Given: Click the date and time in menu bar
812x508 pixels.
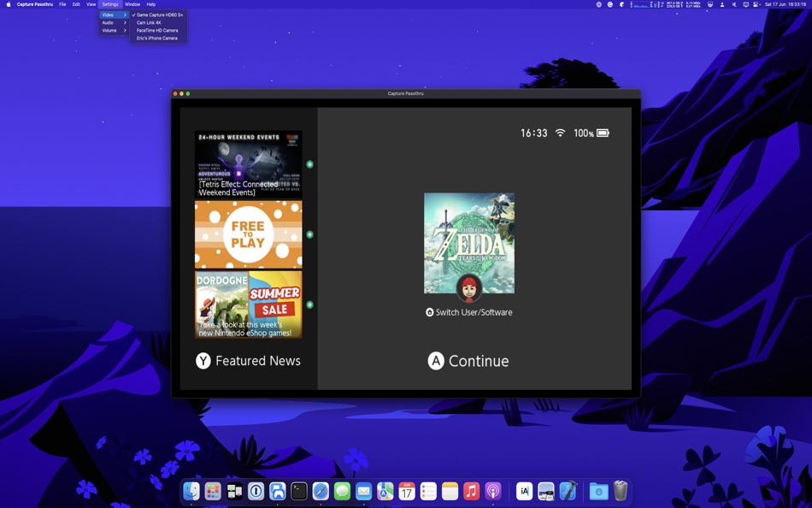Looking at the screenshot, I should click(x=785, y=4).
